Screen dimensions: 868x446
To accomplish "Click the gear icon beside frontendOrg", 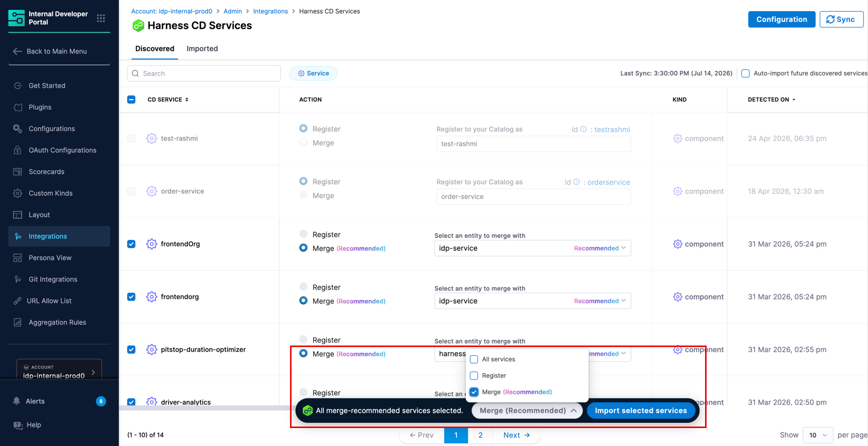I will [x=152, y=244].
